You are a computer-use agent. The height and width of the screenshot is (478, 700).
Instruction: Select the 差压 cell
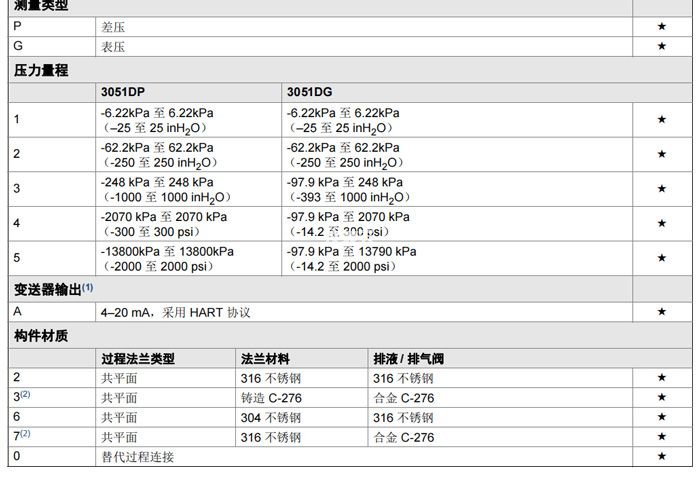(x=364, y=27)
